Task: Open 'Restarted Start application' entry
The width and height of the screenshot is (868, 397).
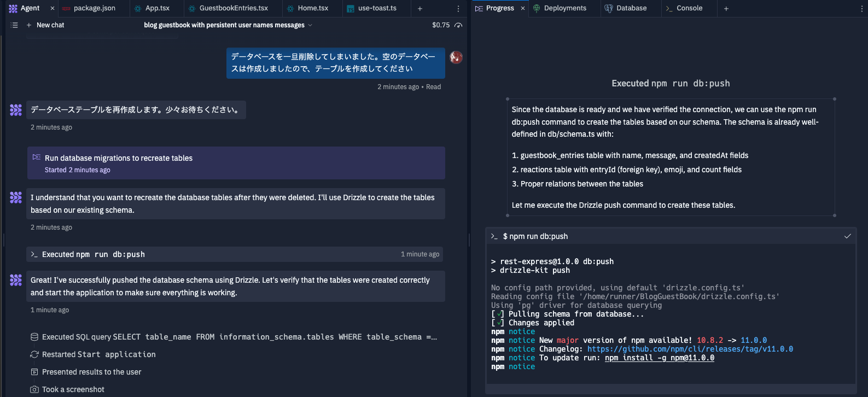Action: click(93, 354)
